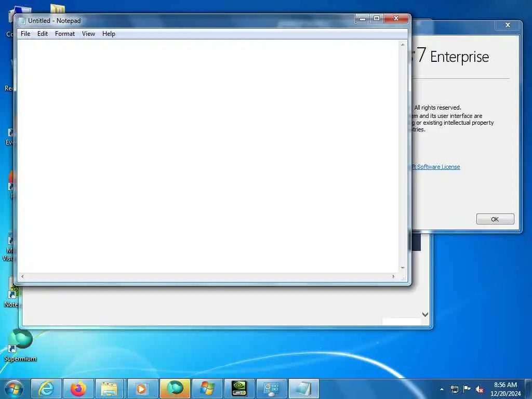Launch Internet Explorer from the taskbar
The width and height of the screenshot is (532, 399).
(46, 389)
